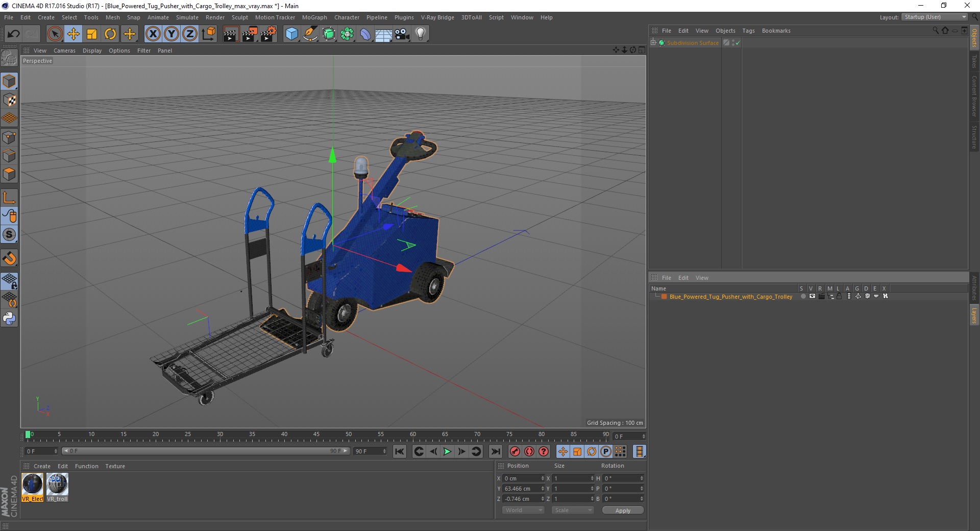Open the spline pen tool
The image size is (980, 531).
tap(310, 34)
